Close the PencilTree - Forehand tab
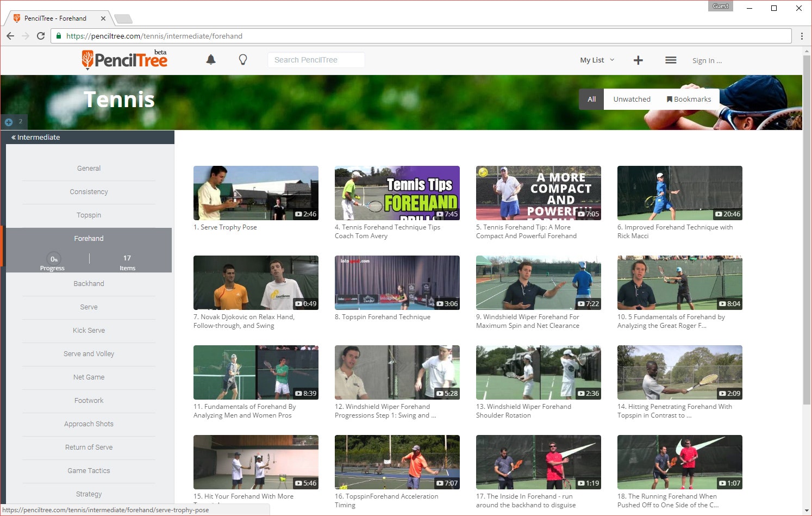 (103, 18)
